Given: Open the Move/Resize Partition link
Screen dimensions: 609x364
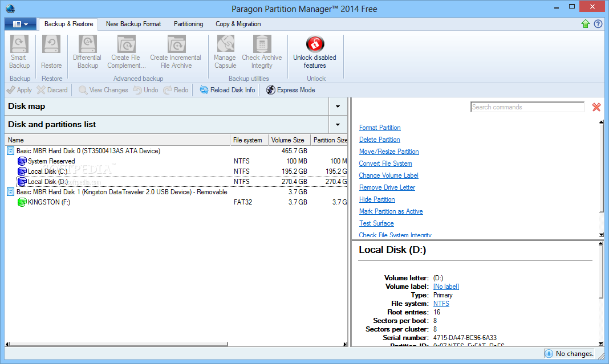Looking at the screenshot, I should pyautogui.click(x=389, y=152).
